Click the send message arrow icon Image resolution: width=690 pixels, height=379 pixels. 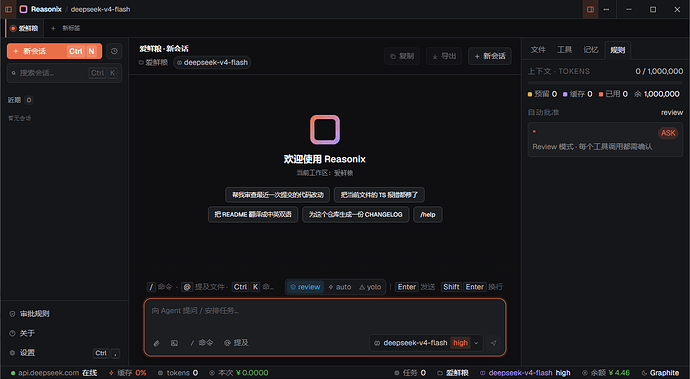coord(493,343)
